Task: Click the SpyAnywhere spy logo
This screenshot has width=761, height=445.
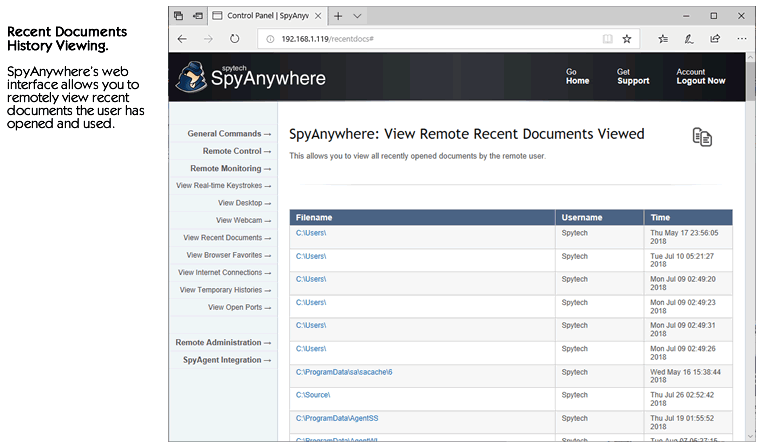Action: point(191,77)
